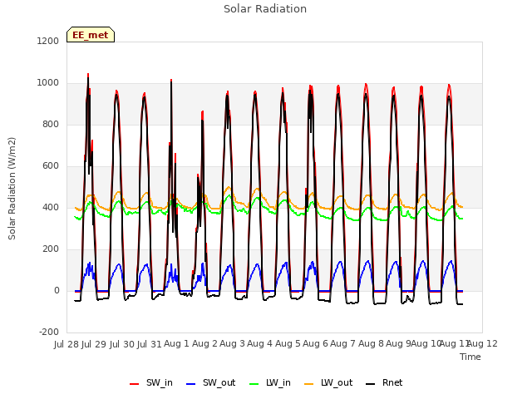Toggle the SW_in legend entry
This screenshot has height=399, width=532.
pyautogui.click(x=151, y=382)
